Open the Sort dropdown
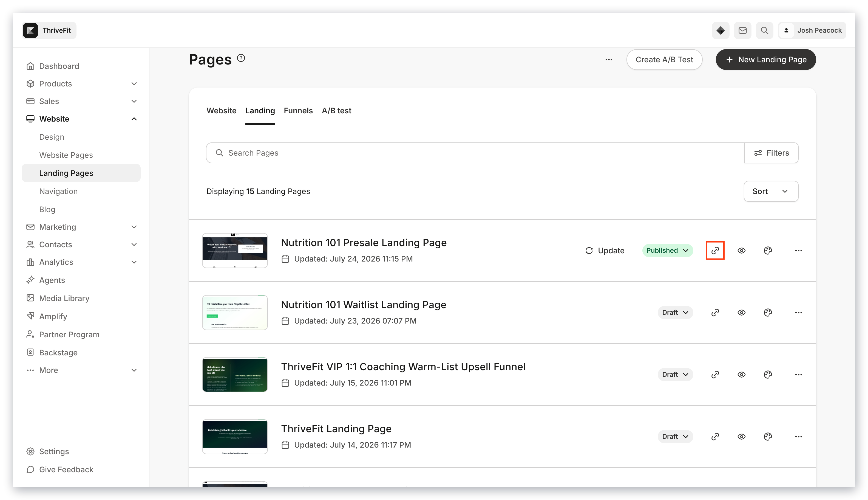This screenshot has width=868, height=500. [771, 191]
